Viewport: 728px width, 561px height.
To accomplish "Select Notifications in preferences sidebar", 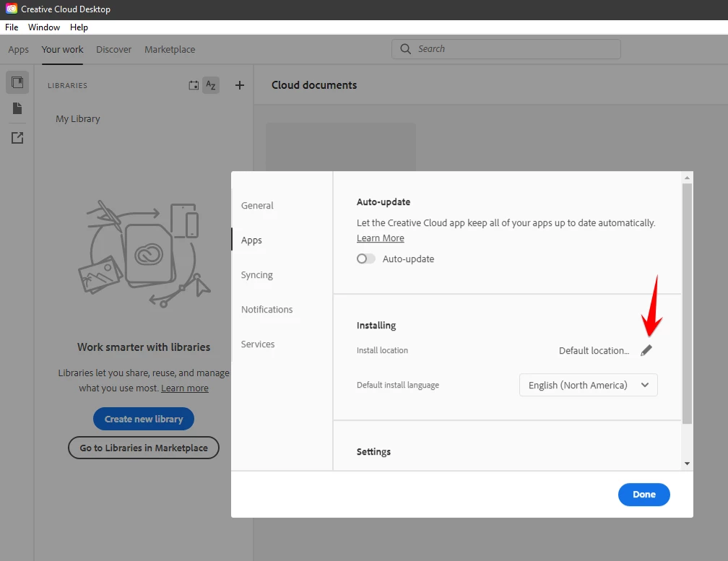I will tap(267, 310).
